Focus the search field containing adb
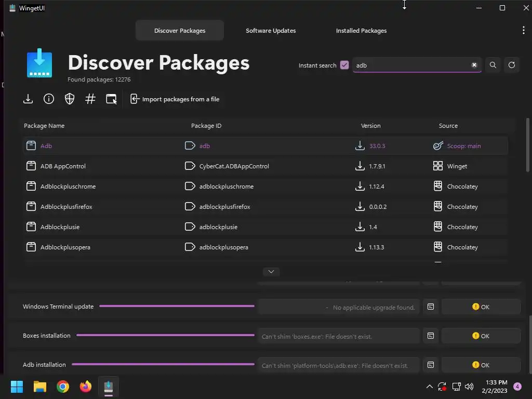532x399 pixels. click(417, 65)
